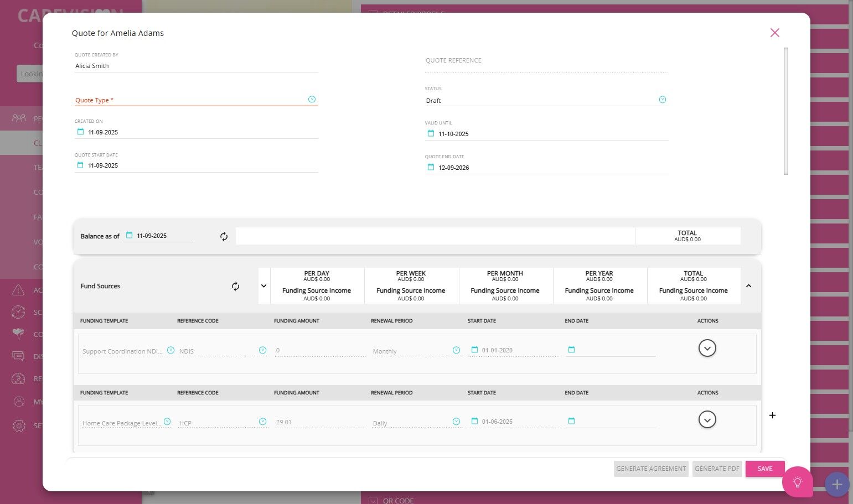Open actions menu for HCP funding row
This screenshot has height=504, width=853.
tap(707, 419)
